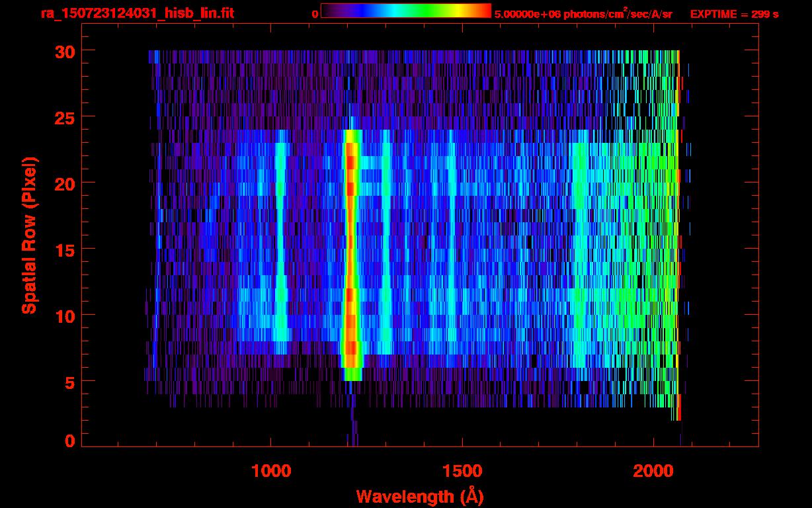Click the Spatial Row (Pixel) axis title
Image resolution: width=812 pixels, height=508 pixels.
point(29,235)
